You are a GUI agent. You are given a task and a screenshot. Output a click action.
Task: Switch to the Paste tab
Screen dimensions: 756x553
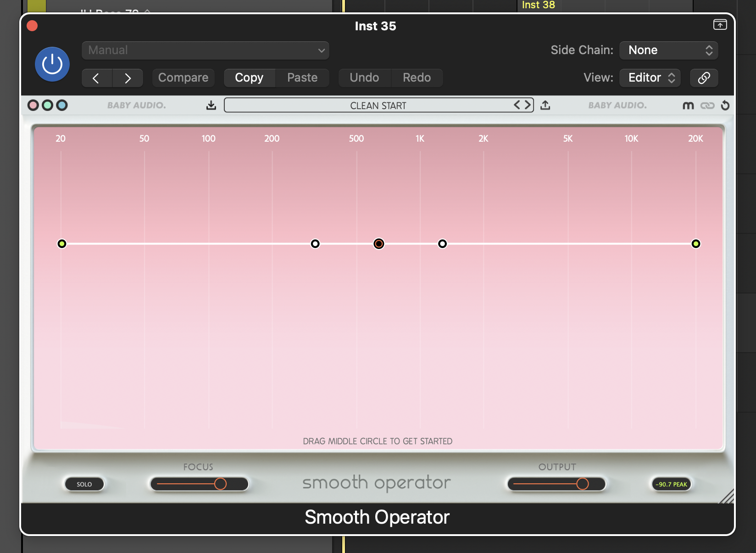click(x=302, y=77)
